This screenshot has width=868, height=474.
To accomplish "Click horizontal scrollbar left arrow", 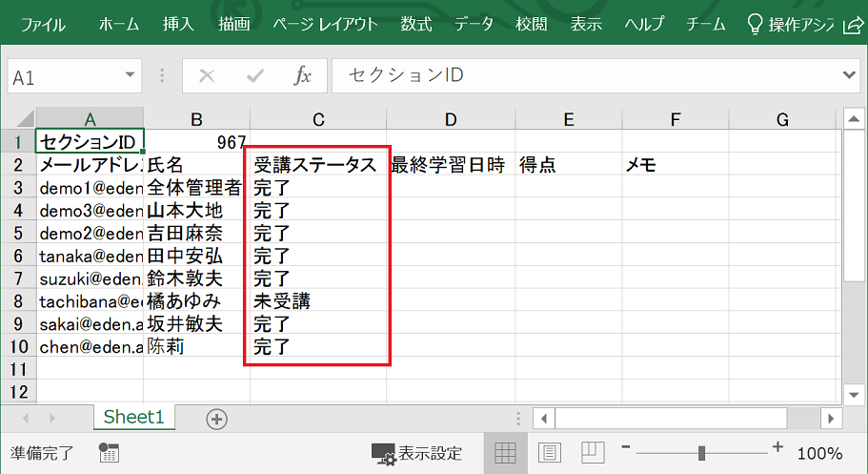I will [x=544, y=419].
